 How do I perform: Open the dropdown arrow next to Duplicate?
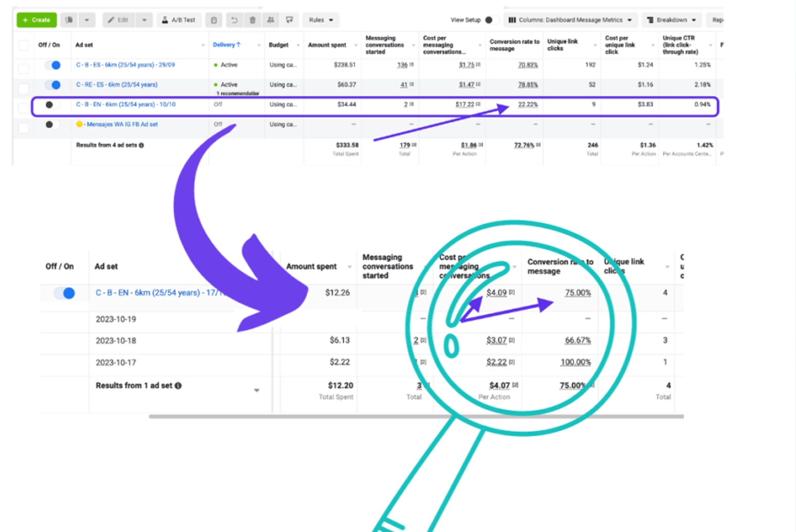(x=87, y=20)
